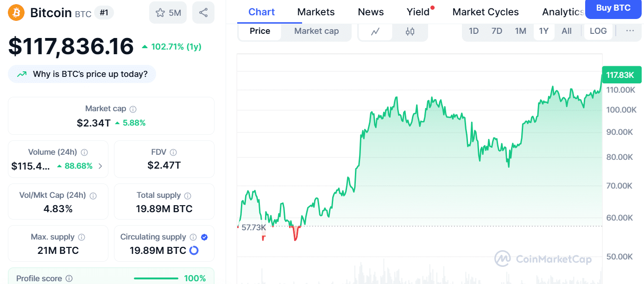Click the $117,836.16 price value
The width and height of the screenshot is (644, 284).
pyautogui.click(x=71, y=46)
